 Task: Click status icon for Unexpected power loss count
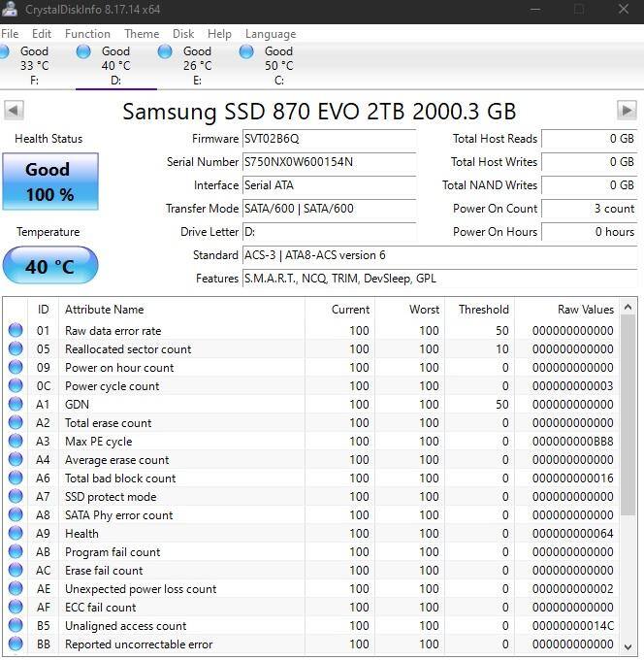tap(16, 589)
